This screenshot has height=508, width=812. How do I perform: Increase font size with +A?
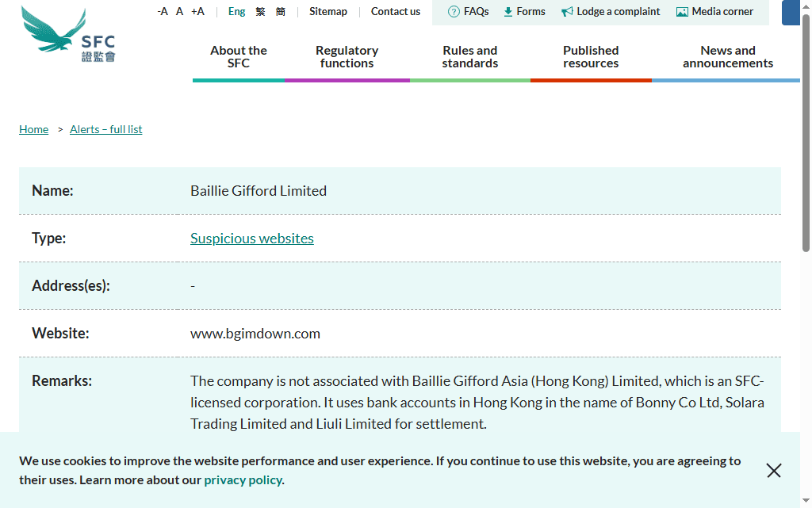coord(197,11)
